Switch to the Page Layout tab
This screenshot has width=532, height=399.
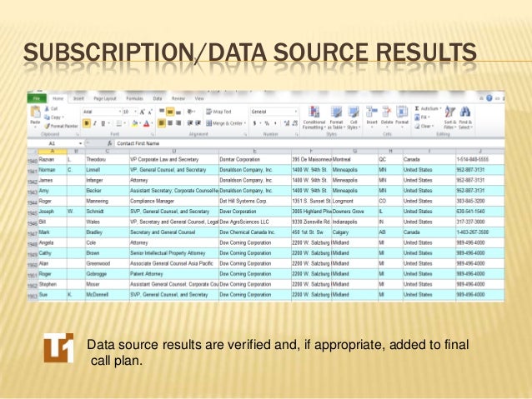pyautogui.click(x=105, y=98)
